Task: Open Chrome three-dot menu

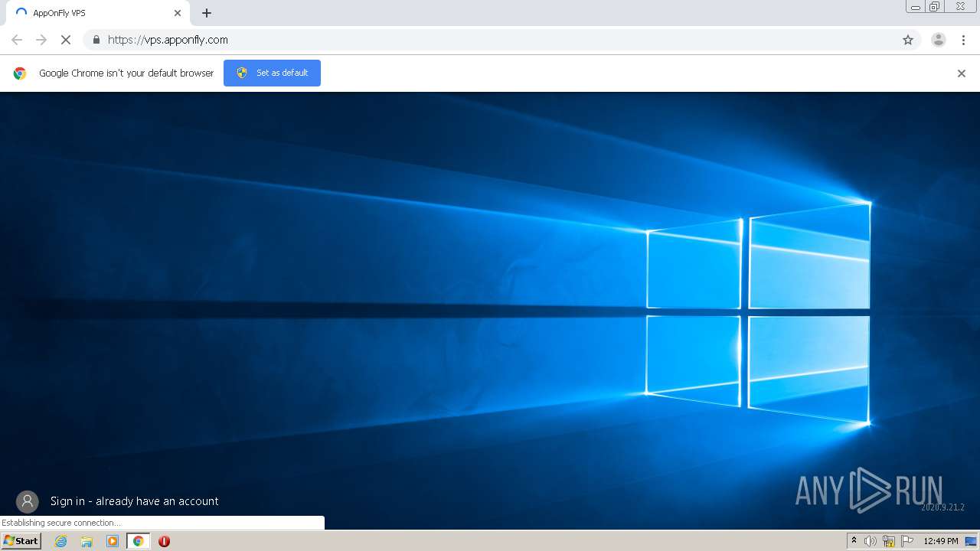Action: coord(963,40)
